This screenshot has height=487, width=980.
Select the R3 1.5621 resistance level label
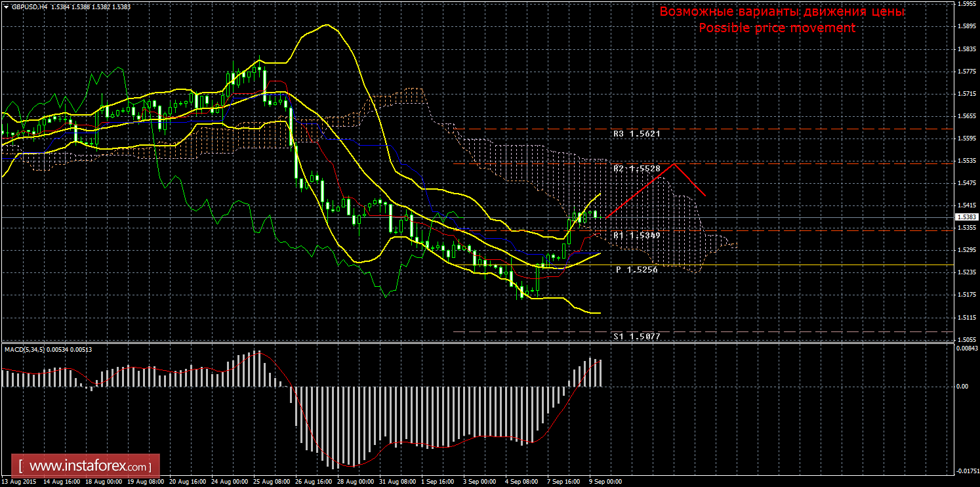pyautogui.click(x=636, y=134)
